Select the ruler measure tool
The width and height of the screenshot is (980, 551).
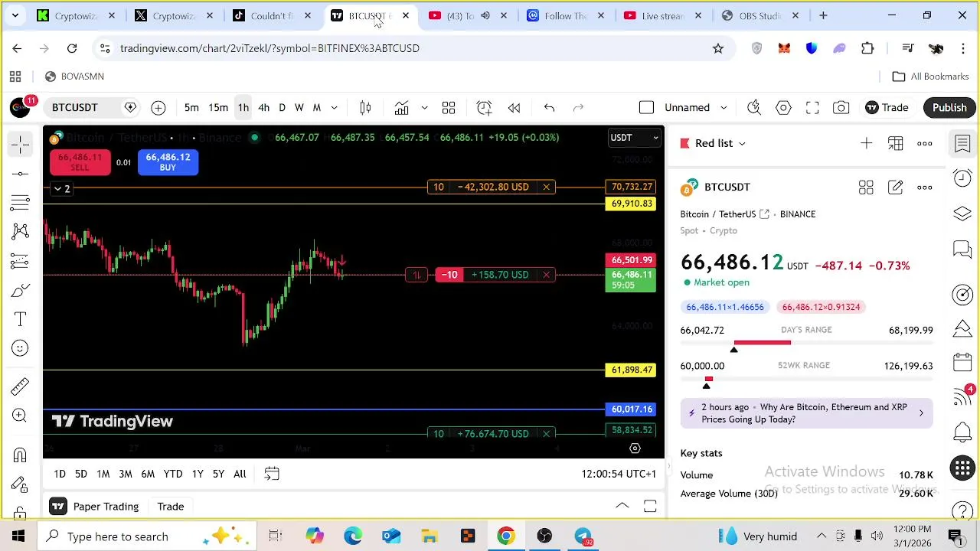point(21,386)
